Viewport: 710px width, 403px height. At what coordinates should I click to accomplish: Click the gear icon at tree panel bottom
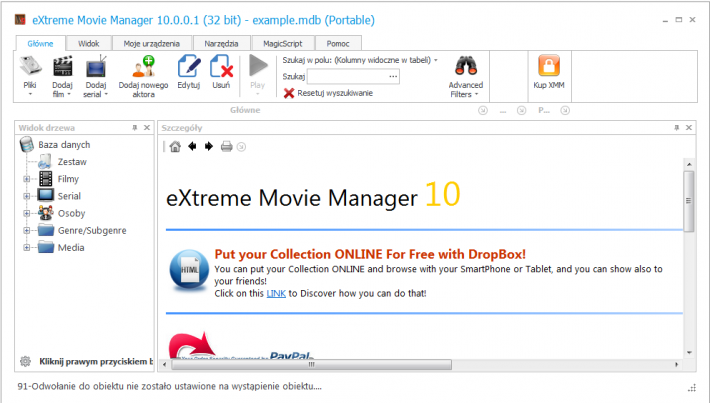25,361
